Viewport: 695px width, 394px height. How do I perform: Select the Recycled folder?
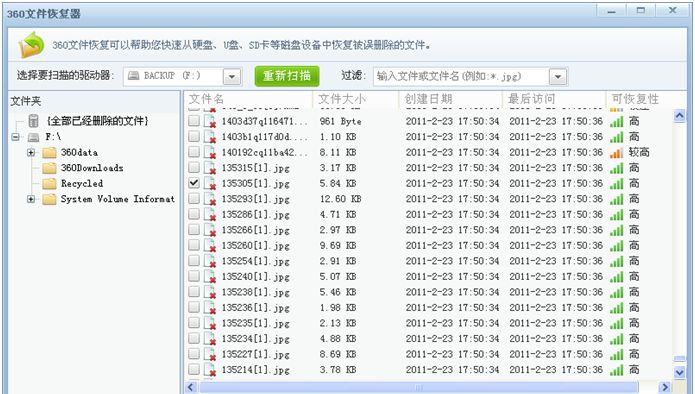tap(82, 183)
